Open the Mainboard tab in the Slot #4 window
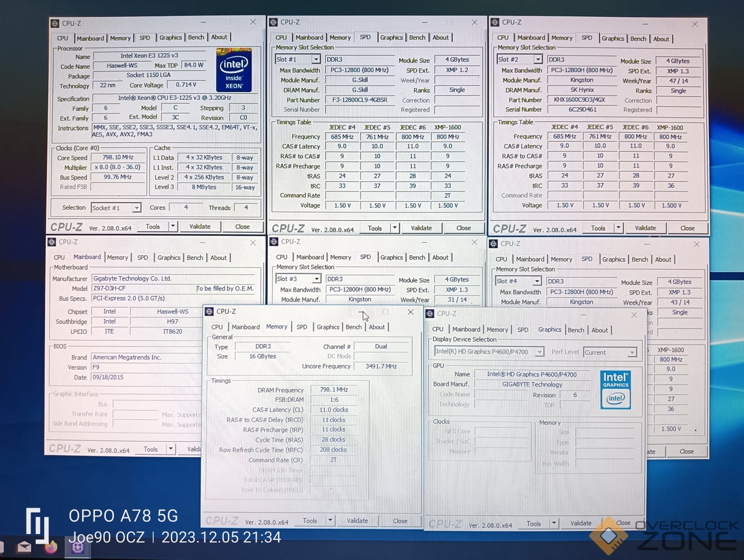Viewport: 744px width, 560px height. tap(530, 259)
